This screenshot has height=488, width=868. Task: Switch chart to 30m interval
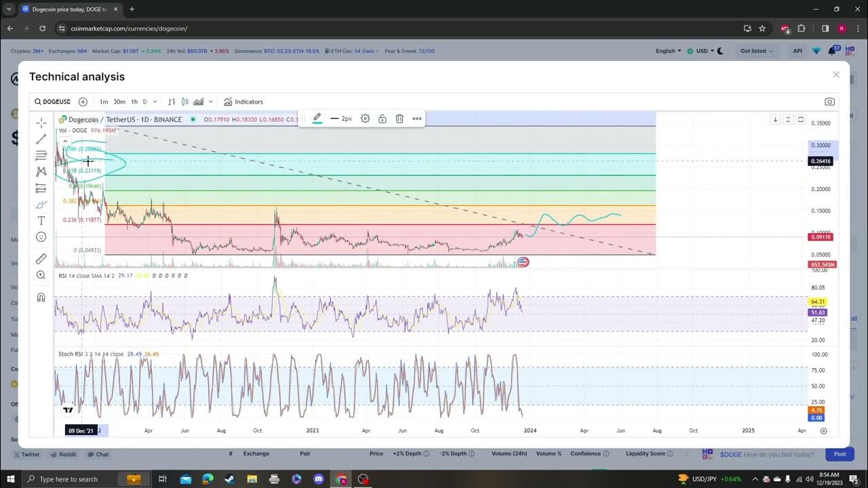pos(119,102)
